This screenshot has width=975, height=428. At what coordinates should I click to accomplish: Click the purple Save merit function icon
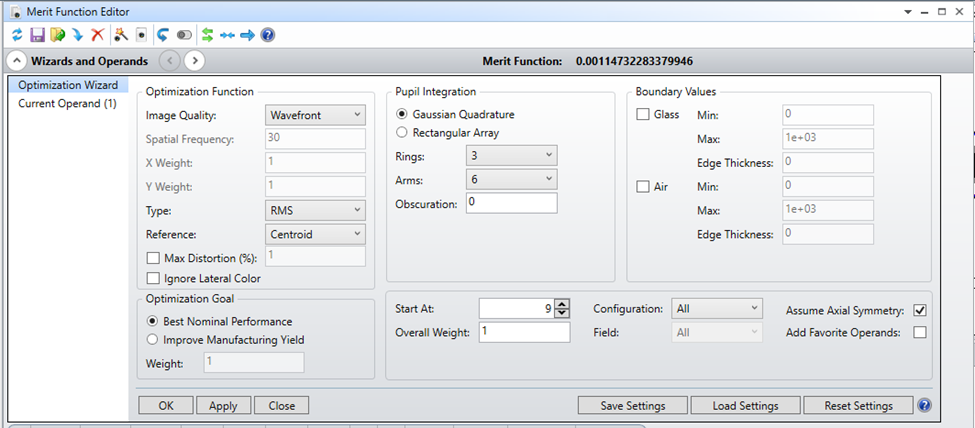(37, 35)
